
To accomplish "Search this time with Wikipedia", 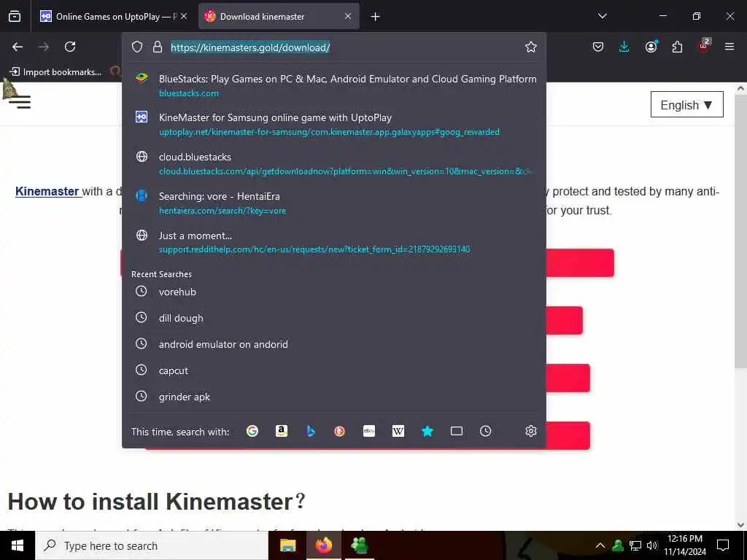I will [398, 431].
